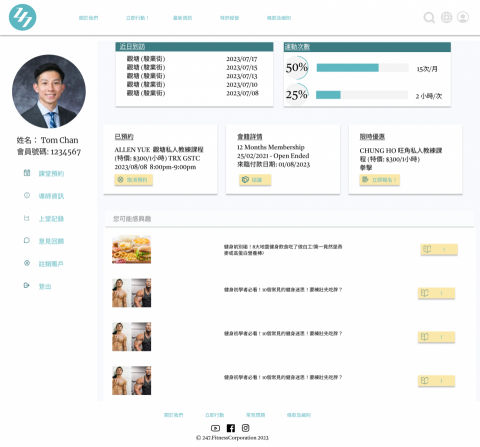Click the 2小時/次 progress bar
Image resolution: width=480 pixels, height=447 pixels.
tap(362, 95)
